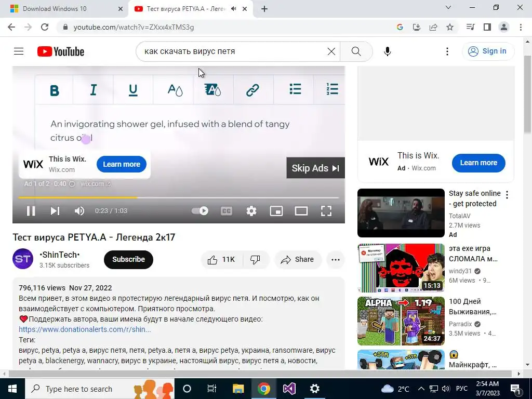Open the Google icon in address bar
532x399 pixels.
click(400, 27)
